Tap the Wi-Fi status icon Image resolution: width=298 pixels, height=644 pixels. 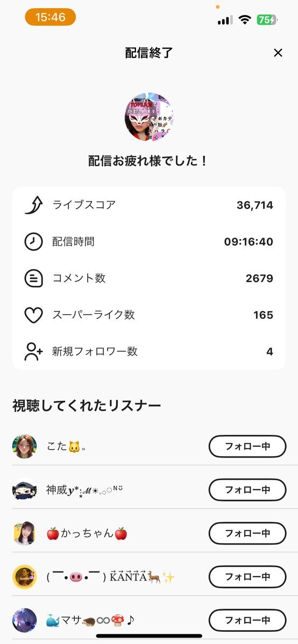pyautogui.click(x=245, y=20)
